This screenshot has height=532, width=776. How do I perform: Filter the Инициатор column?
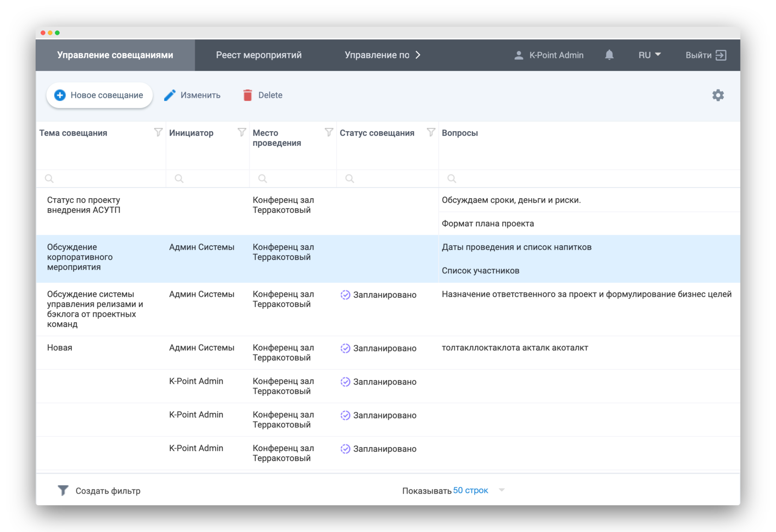(x=242, y=133)
